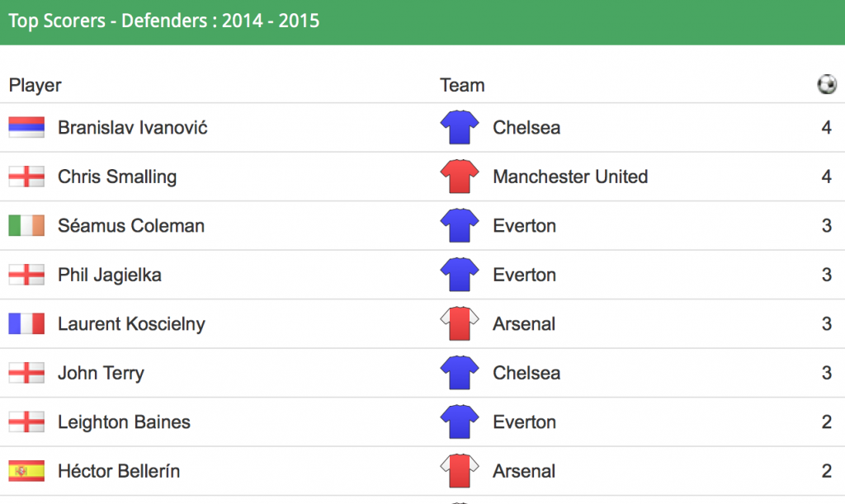Select Everton team in Séamus Coleman row
The height and width of the screenshot is (504, 845).
click(524, 226)
